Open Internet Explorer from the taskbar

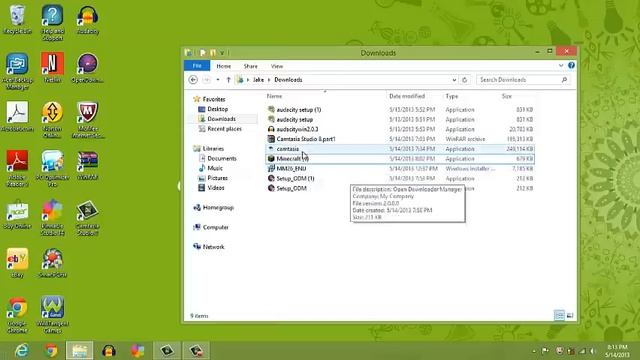tap(21, 351)
